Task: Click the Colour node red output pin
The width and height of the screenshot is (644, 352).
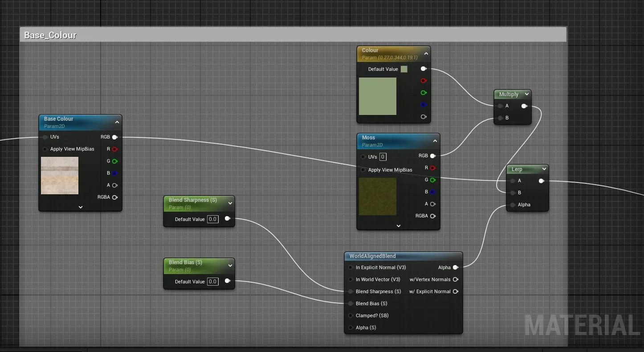Action: click(x=423, y=81)
